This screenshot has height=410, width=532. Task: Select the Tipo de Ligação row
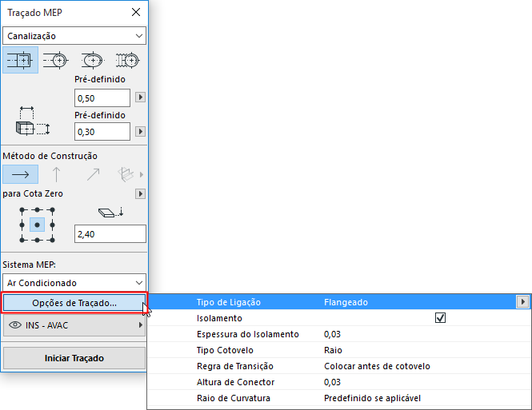[339, 302]
